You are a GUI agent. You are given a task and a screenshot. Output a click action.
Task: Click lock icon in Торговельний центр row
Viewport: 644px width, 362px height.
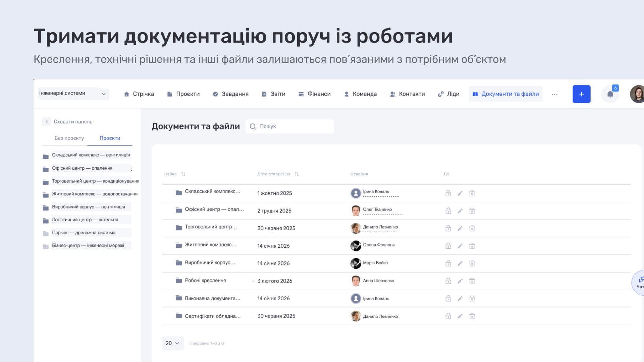point(448,228)
